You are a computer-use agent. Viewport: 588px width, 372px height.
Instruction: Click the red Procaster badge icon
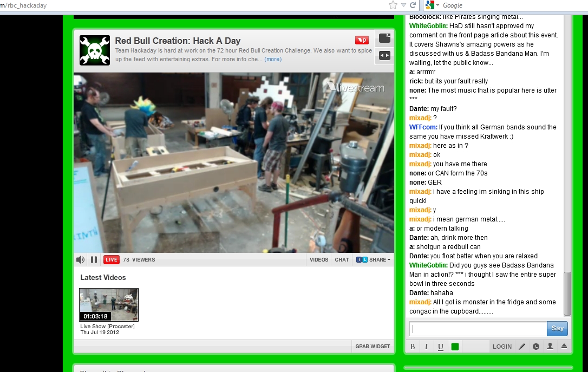[x=362, y=40]
